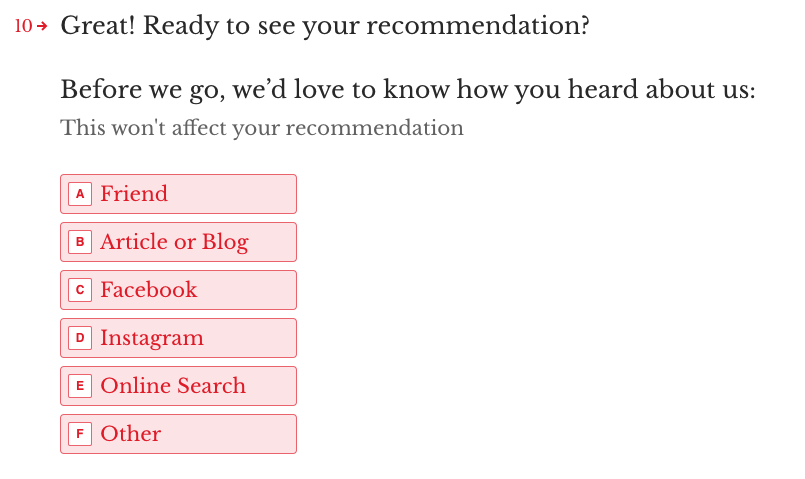The image size is (805, 479).
Task: Click the letter F key badge
Action: (80, 434)
